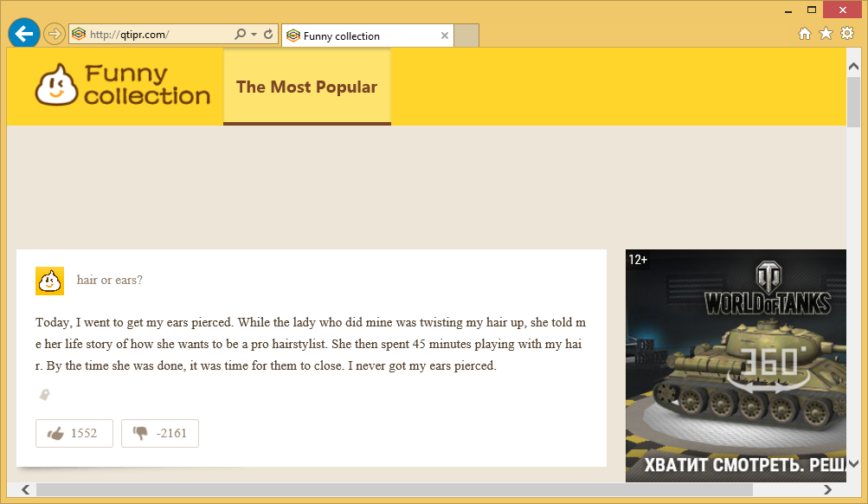Image resolution: width=868 pixels, height=504 pixels.
Task: Open the browser Home icon
Action: click(804, 34)
